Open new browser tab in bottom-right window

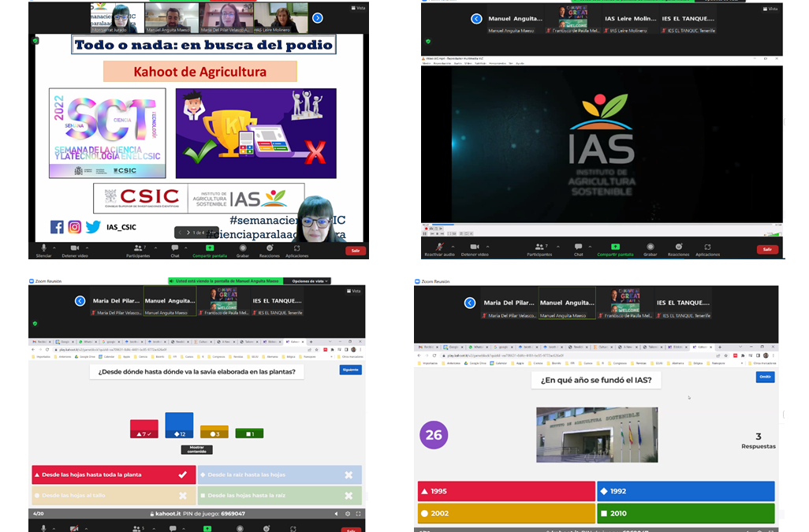coord(720,347)
